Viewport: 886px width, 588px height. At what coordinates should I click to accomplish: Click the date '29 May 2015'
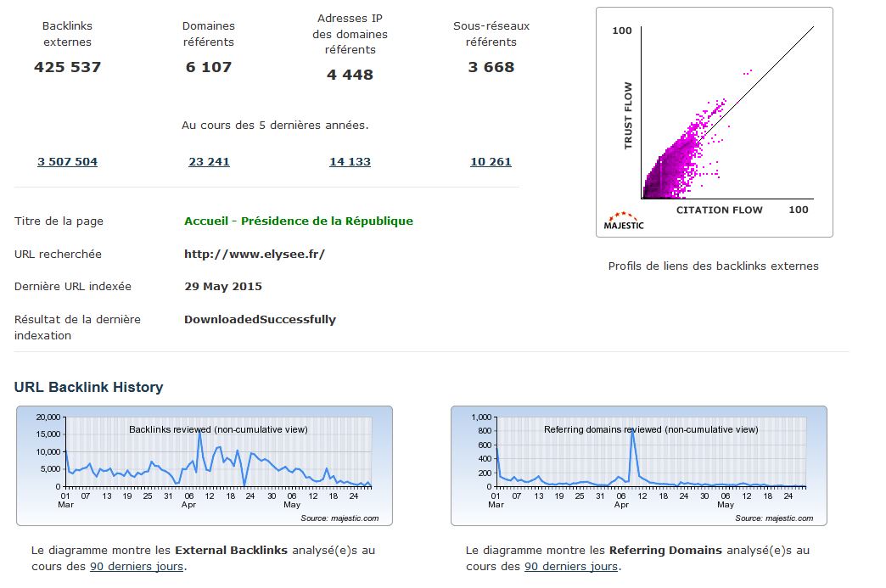tap(223, 287)
